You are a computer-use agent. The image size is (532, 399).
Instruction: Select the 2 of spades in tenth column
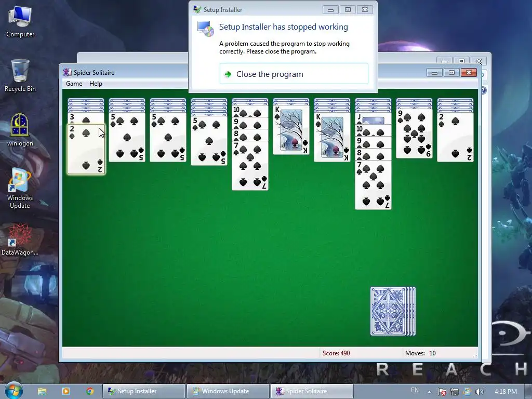coord(455,137)
